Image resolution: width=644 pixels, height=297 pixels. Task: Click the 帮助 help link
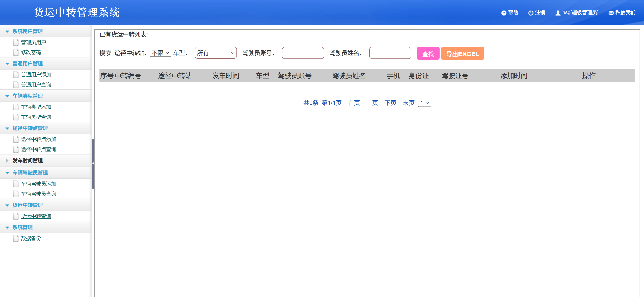click(x=513, y=13)
